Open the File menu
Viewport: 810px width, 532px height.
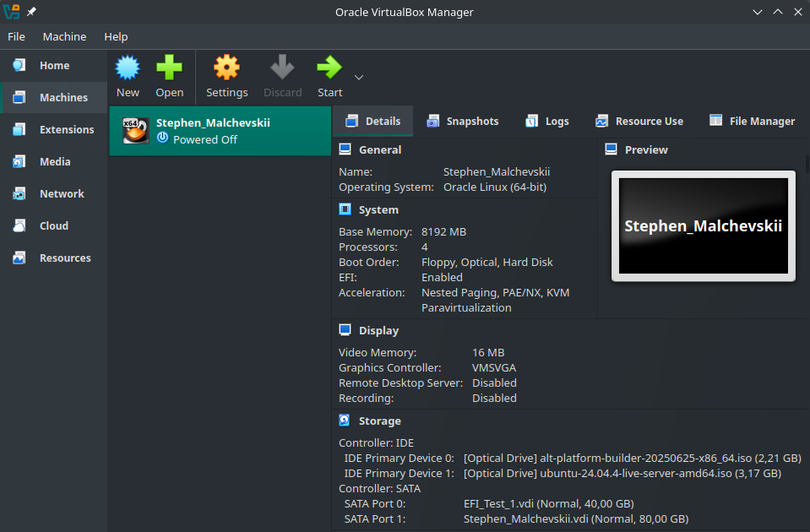(17, 36)
